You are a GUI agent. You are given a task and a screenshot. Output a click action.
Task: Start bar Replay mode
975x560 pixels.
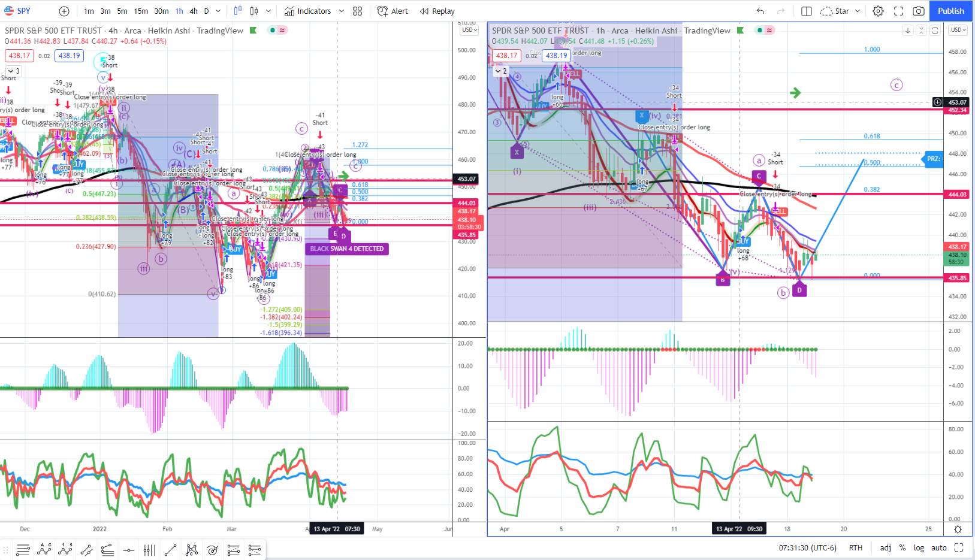pos(437,11)
